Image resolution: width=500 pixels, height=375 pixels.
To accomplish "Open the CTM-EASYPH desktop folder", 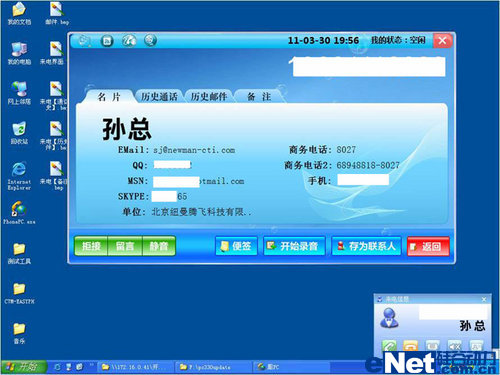I will [19, 293].
